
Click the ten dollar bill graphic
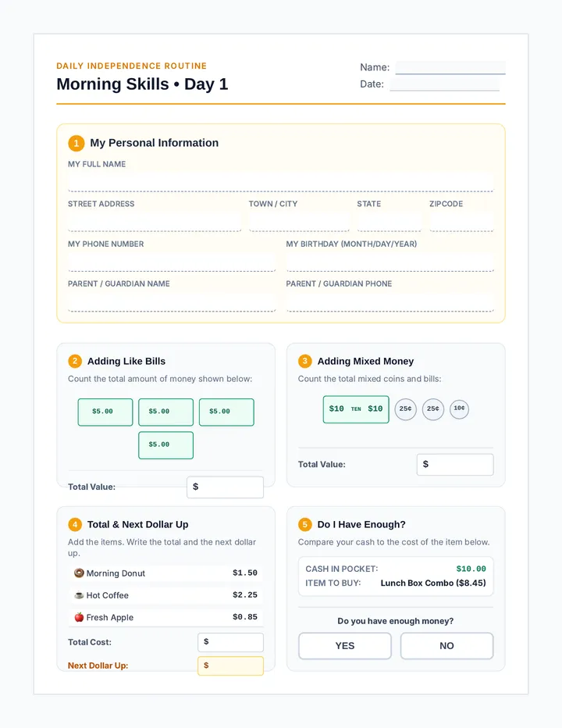[x=356, y=409]
